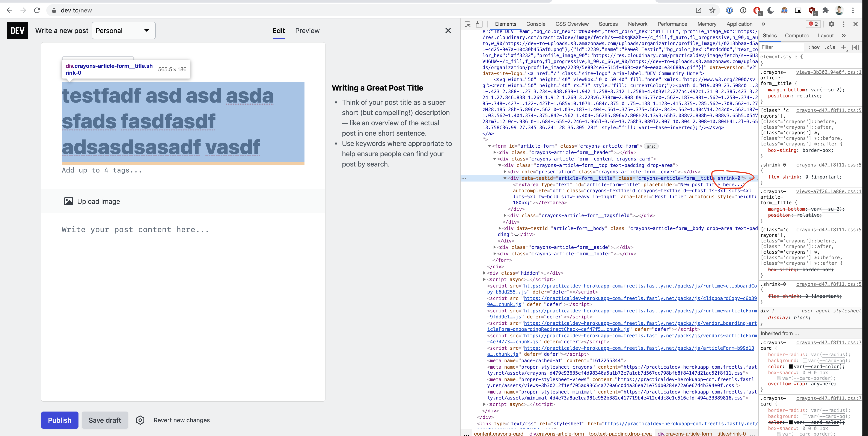This screenshot has height=436, width=868.
Task: Click the new style rule plus icon
Action: (x=844, y=47)
